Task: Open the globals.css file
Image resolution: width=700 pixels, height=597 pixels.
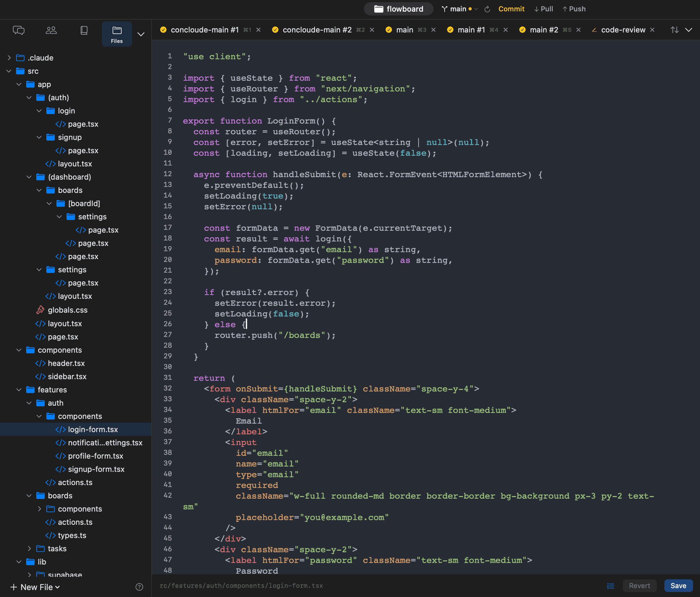Action: [67, 310]
